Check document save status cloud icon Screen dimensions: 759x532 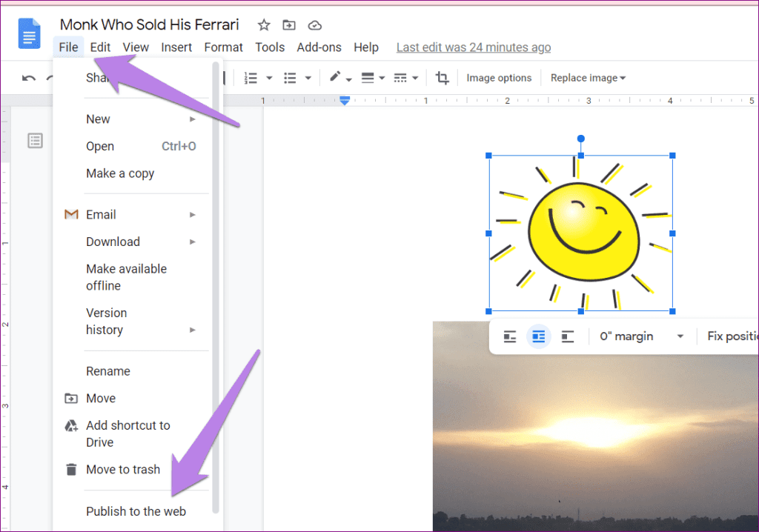(x=314, y=24)
